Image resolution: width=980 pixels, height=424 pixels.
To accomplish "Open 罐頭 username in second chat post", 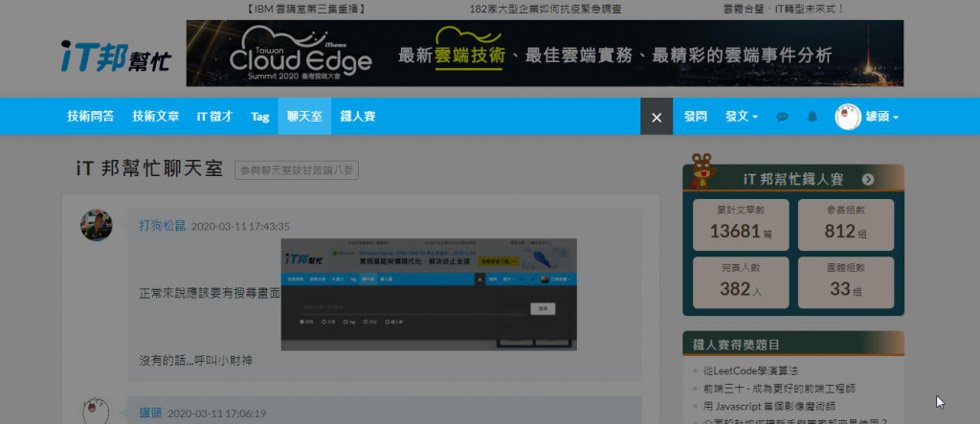I will point(150,413).
